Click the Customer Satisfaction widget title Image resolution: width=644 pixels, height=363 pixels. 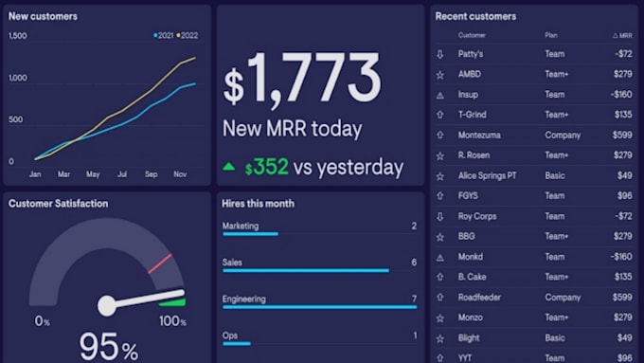click(x=59, y=204)
